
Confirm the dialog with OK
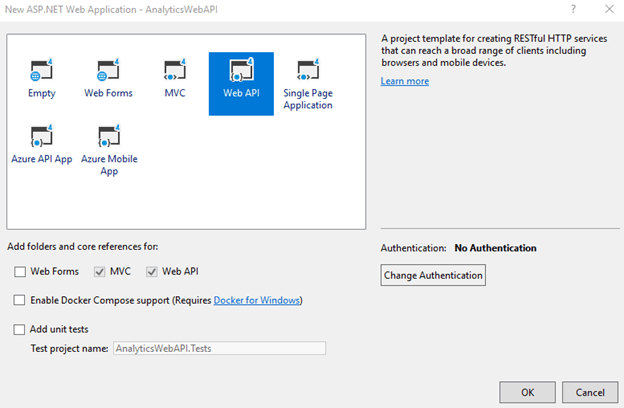(x=528, y=392)
